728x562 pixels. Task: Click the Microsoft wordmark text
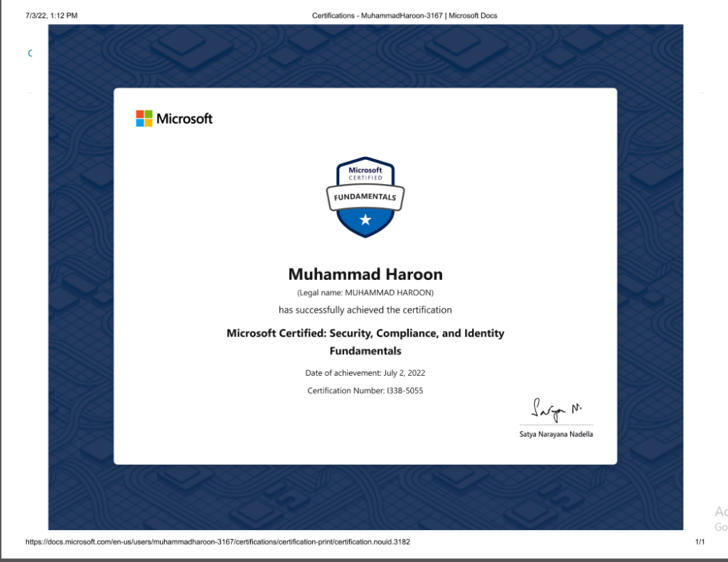coord(184,119)
